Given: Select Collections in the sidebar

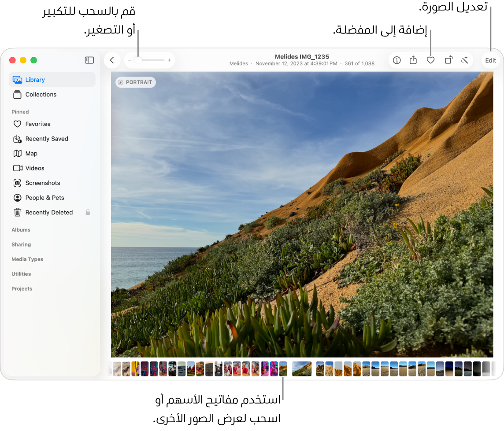Looking at the screenshot, I should coord(41,95).
